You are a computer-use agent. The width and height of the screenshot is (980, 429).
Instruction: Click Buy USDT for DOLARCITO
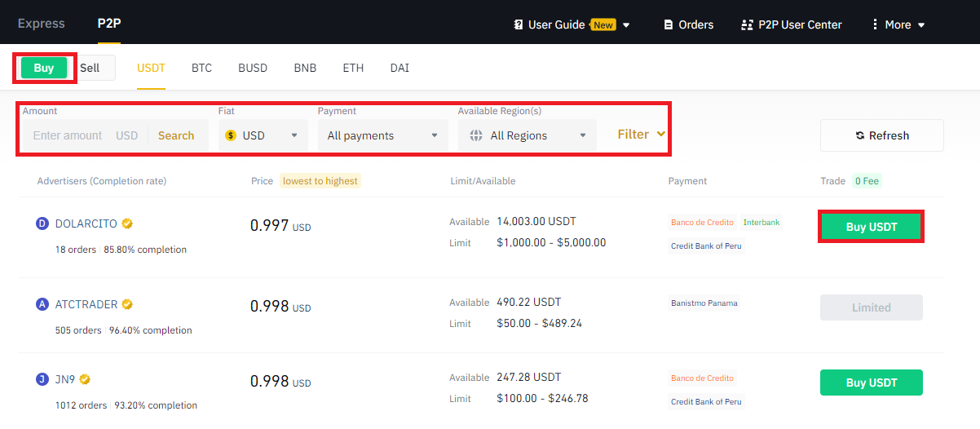[872, 227]
